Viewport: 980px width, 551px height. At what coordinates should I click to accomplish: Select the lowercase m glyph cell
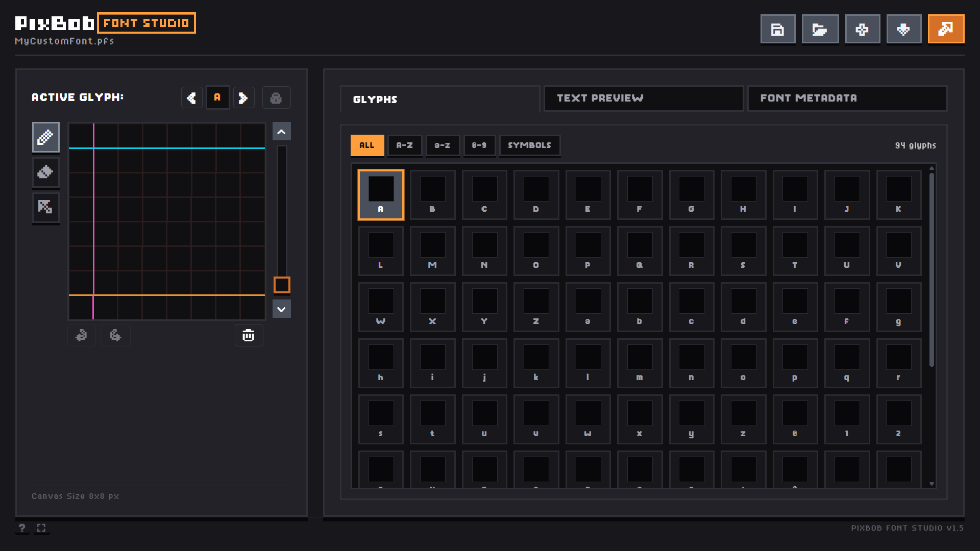pyautogui.click(x=640, y=363)
